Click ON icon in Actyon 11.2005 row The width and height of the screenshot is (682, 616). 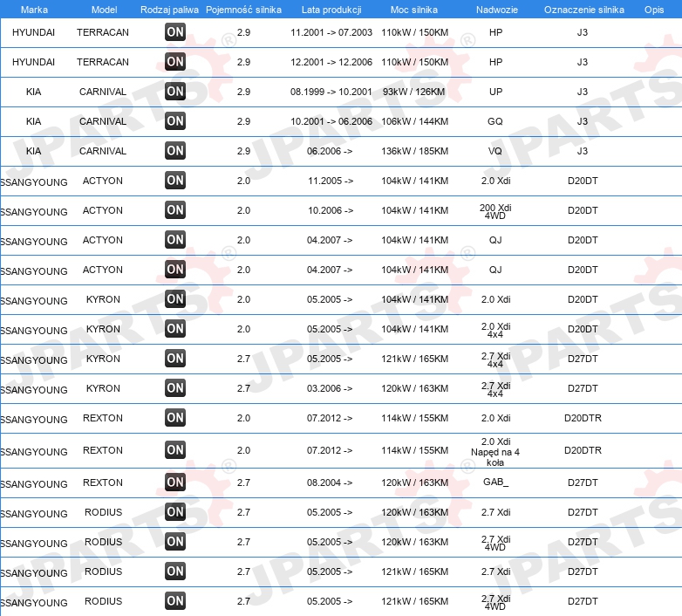pyautogui.click(x=175, y=180)
